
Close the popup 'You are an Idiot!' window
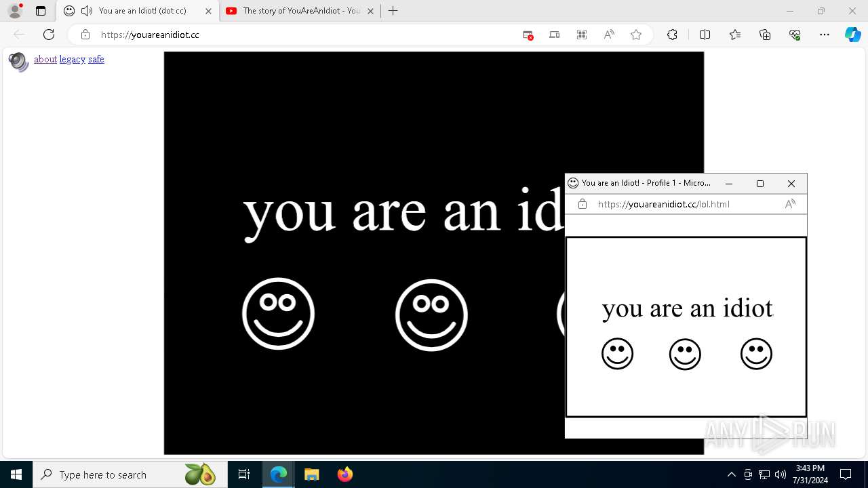791,183
